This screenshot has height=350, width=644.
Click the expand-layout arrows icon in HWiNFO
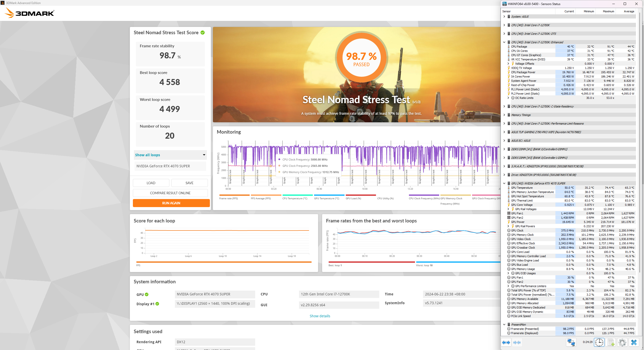pyautogui.click(x=506, y=342)
